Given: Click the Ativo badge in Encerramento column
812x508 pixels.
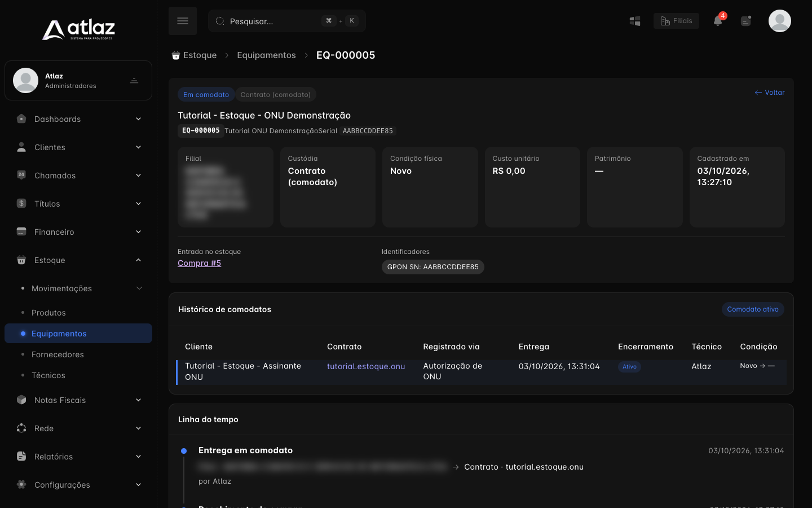Looking at the screenshot, I should (629, 367).
